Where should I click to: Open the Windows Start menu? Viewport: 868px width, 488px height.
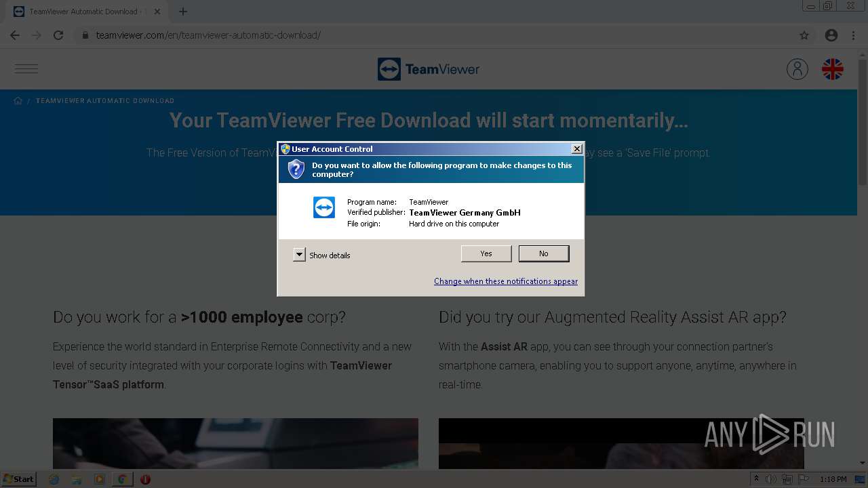pyautogui.click(x=18, y=479)
